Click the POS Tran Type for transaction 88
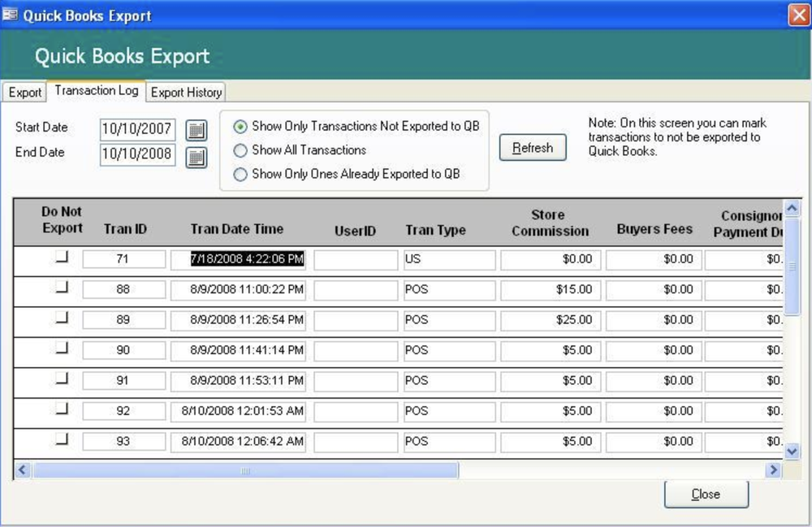The width and height of the screenshot is (812, 527). click(x=450, y=291)
